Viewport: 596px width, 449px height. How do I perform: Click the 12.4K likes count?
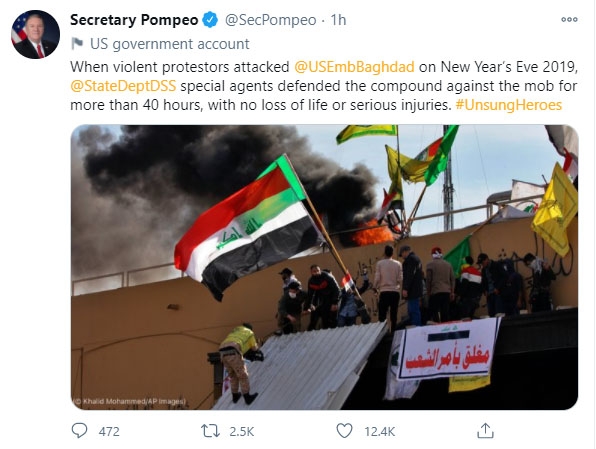click(x=380, y=432)
